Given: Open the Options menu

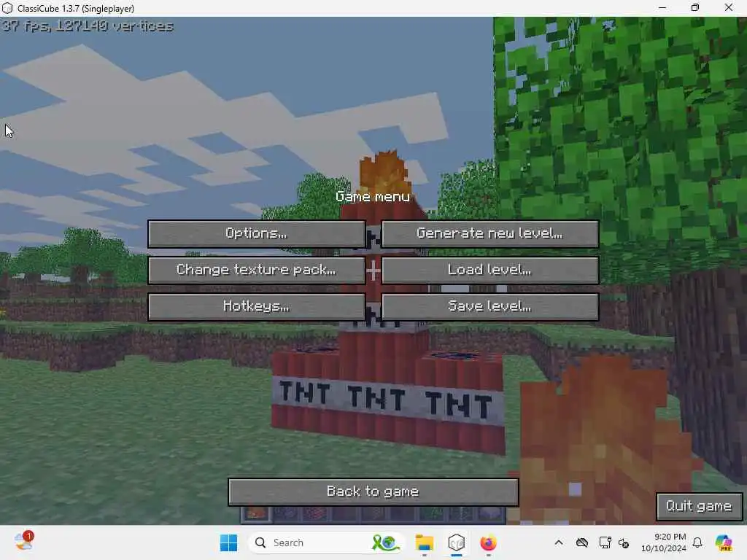Looking at the screenshot, I should [x=256, y=233].
